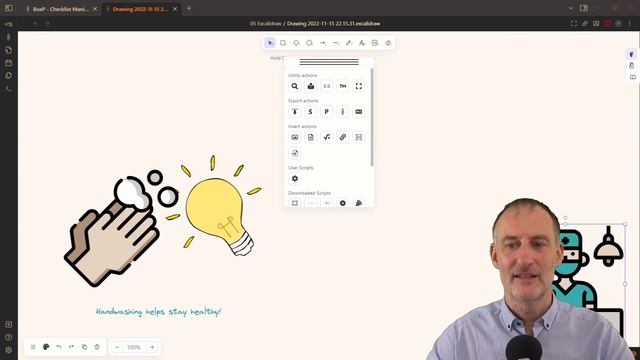
Task: Click the tools panel drag handle bars
Action: [329, 62]
